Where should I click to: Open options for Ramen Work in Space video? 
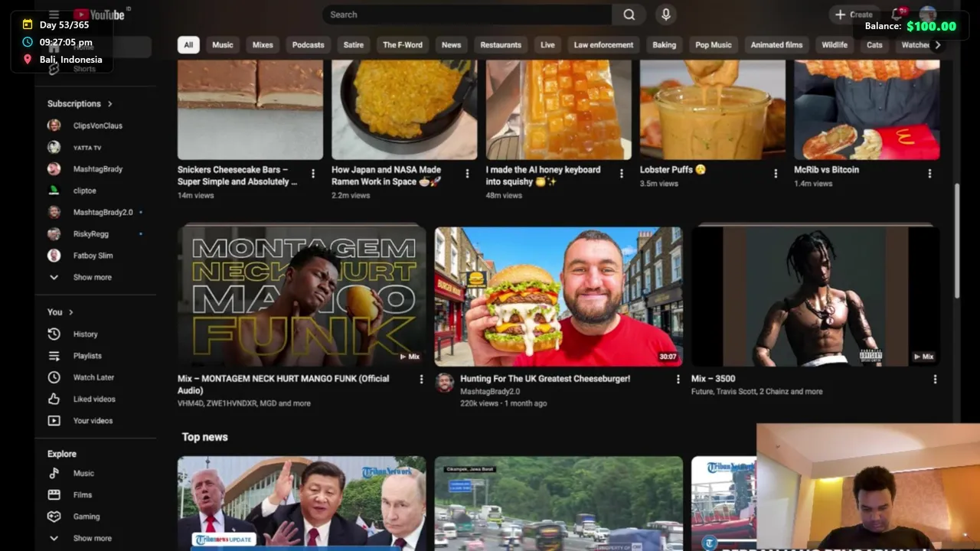[467, 174]
